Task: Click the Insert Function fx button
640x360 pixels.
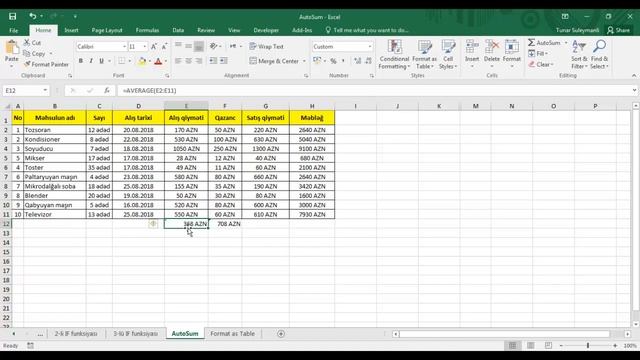Action: point(107,91)
